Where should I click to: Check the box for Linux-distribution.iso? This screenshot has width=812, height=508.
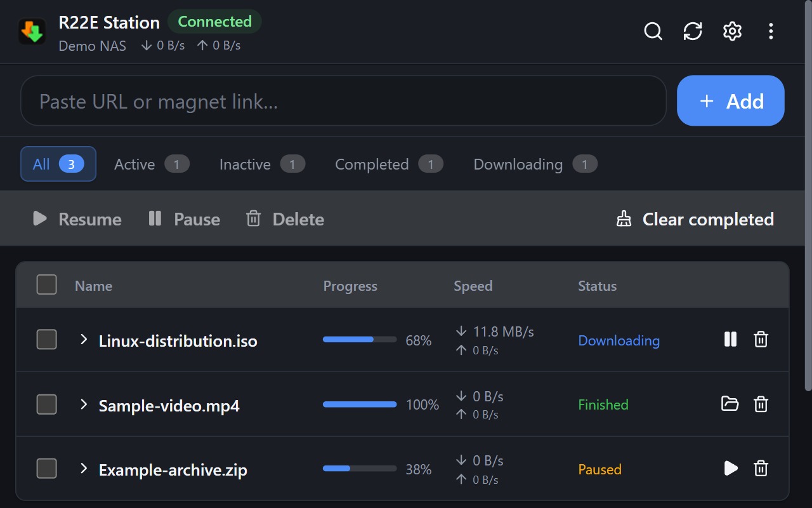tap(47, 340)
